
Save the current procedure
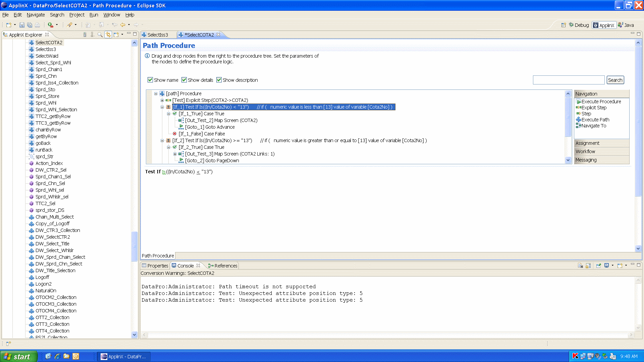click(x=22, y=25)
